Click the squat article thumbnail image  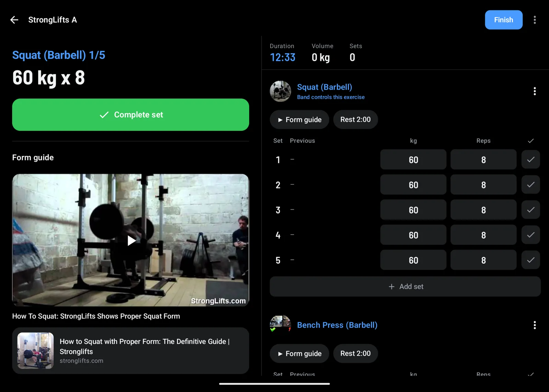coord(36,350)
